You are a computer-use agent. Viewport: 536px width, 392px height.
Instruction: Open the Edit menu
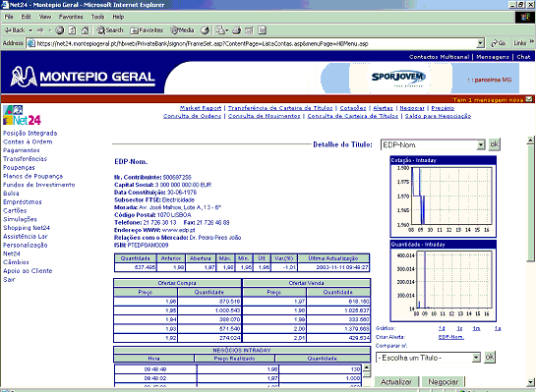pos(26,17)
